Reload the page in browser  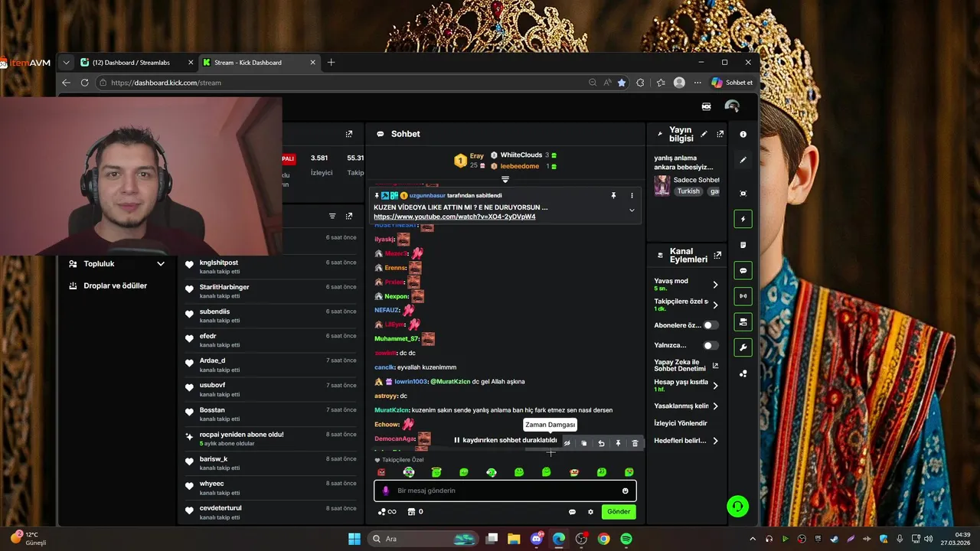(85, 83)
